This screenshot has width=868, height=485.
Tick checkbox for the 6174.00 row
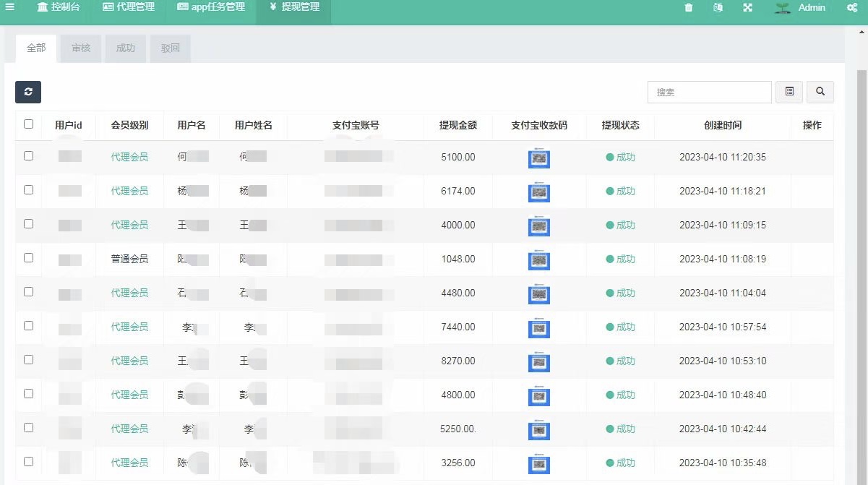click(x=28, y=190)
